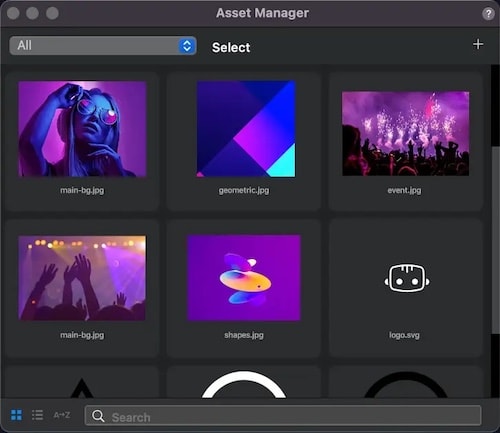Viewport: 500px width, 433px height.
Task: Select the shapes.jpg thumbnail
Action: click(244, 278)
